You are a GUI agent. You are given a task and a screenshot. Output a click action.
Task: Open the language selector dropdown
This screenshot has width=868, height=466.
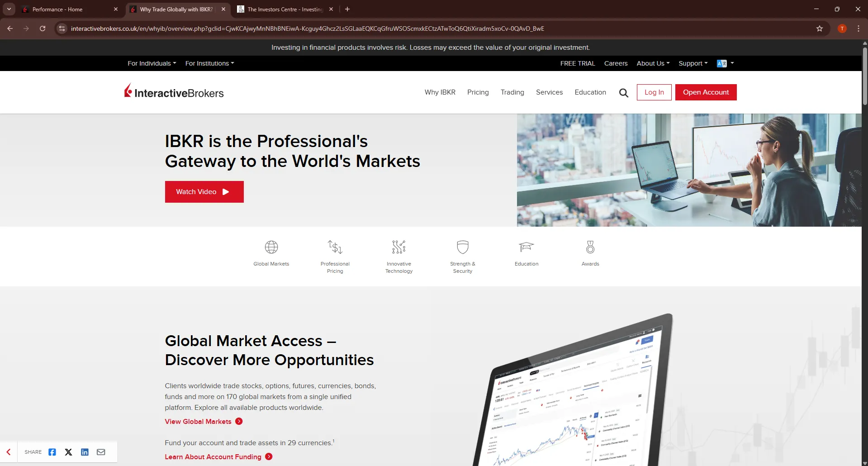coord(726,63)
